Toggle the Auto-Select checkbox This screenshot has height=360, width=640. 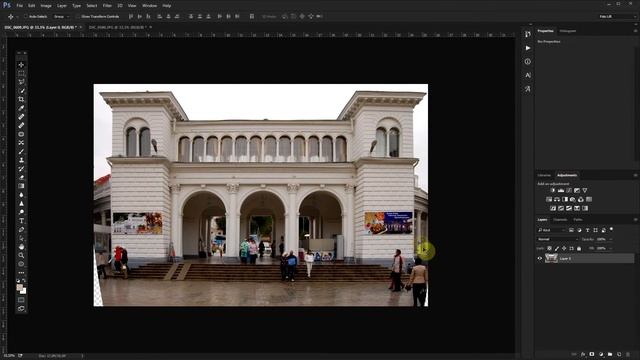25,17
